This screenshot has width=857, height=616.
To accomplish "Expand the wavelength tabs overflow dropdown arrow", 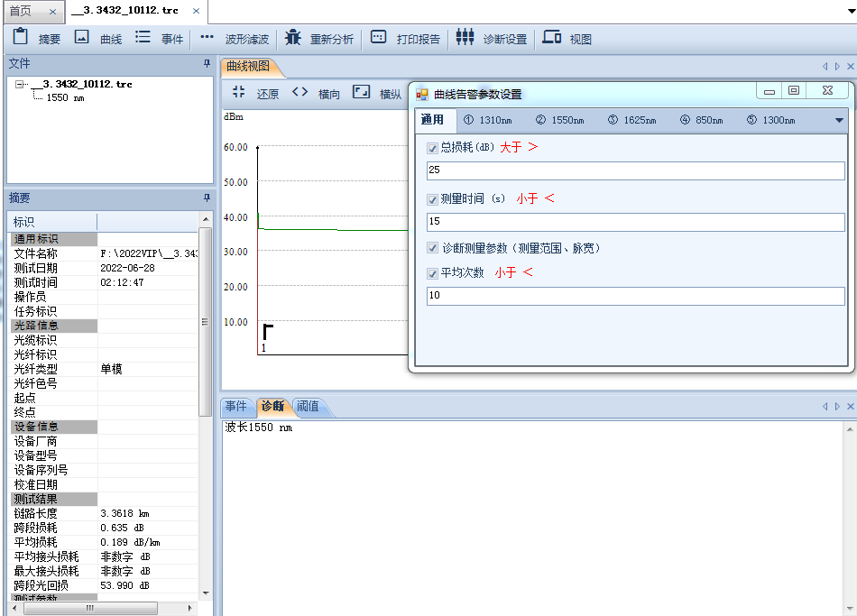I will coord(838,120).
